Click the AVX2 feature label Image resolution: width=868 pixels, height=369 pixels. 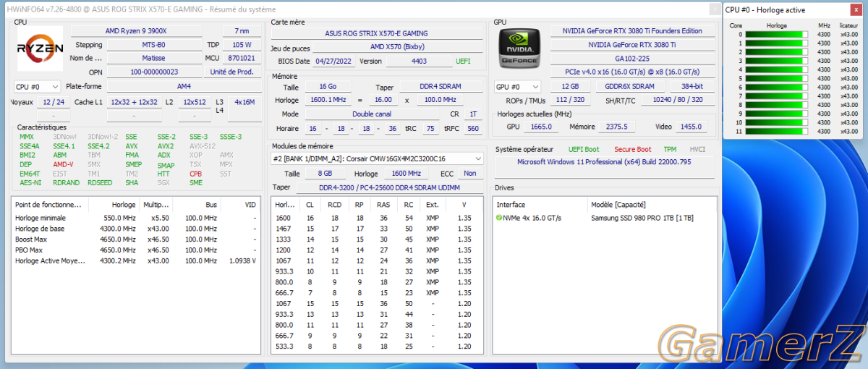[x=166, y=145]
